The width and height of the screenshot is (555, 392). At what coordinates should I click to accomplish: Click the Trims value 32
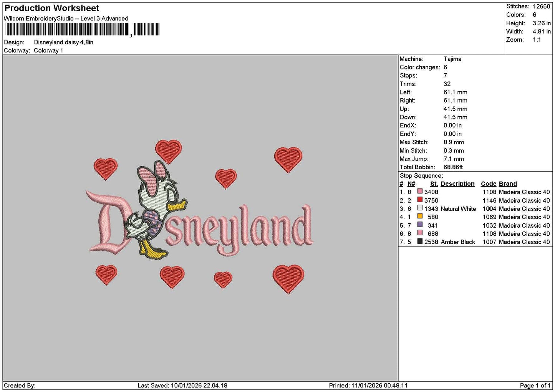coord(447,84)
